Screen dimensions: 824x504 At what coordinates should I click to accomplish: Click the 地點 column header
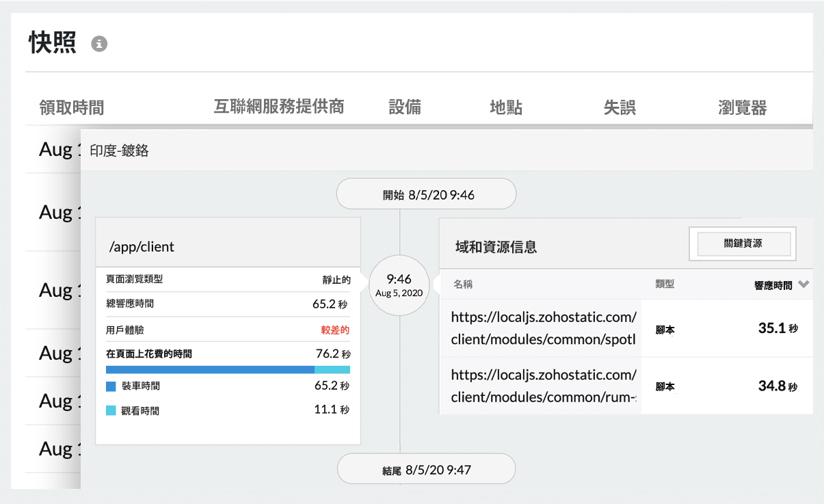[506, 107]
